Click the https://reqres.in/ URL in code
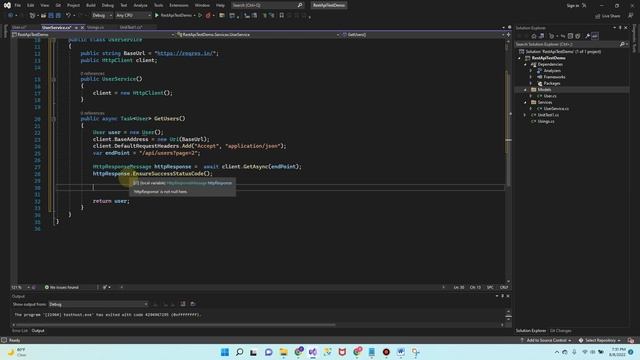The width and height of the screenshot is (640, 360). click(x=186, y=53)
